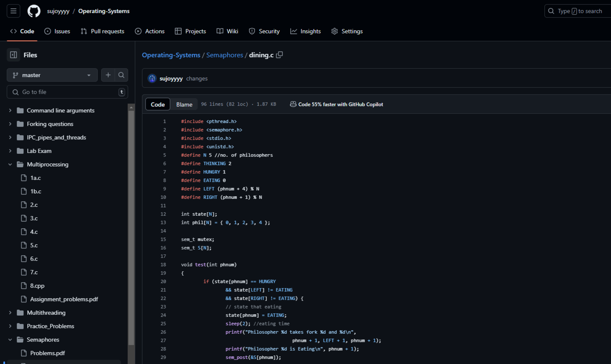Click the GitHub logo icon

tap(34, 11)
